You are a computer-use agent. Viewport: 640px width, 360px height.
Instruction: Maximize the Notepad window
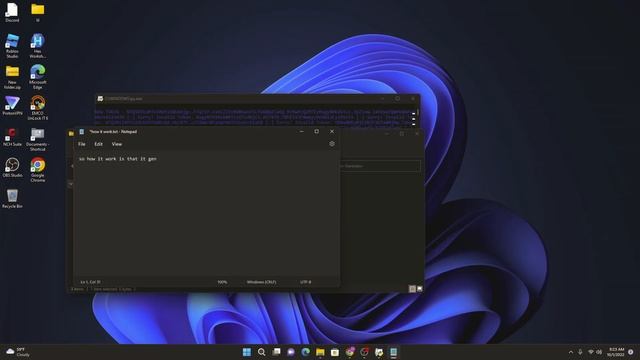click(x=316, y=131)
